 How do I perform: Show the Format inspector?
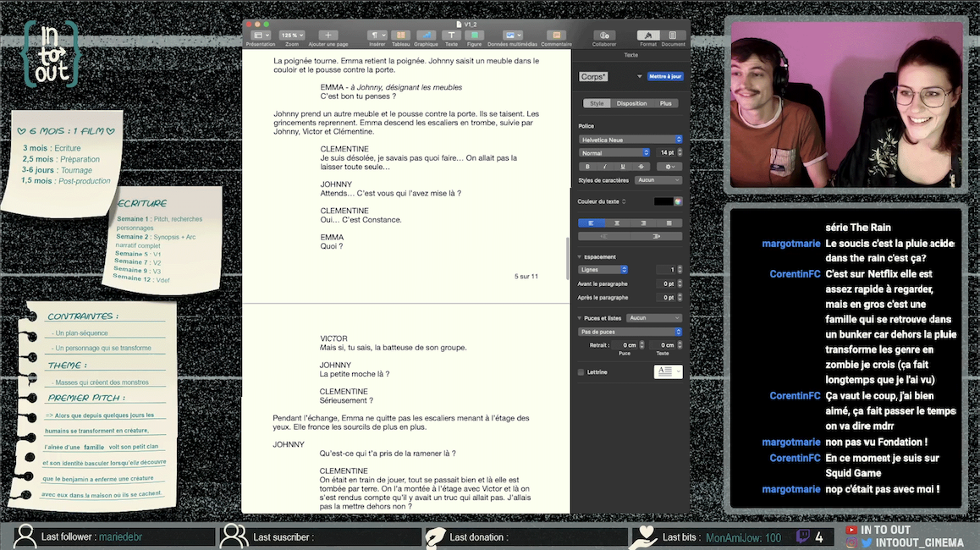click(648, 36)
